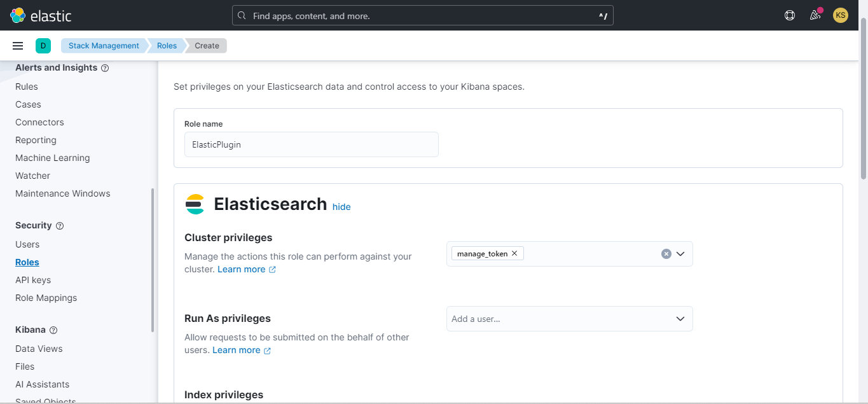Open Maintenance Windows in sidebar
This screenshot has height=404, width=868.
point(63,193)
